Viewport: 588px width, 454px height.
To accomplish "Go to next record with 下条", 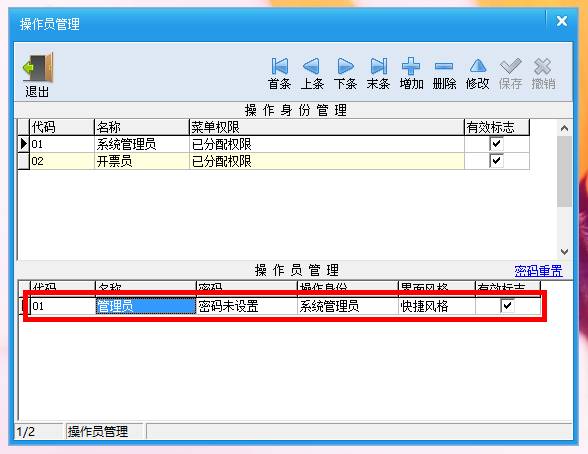I will [345, 66].
